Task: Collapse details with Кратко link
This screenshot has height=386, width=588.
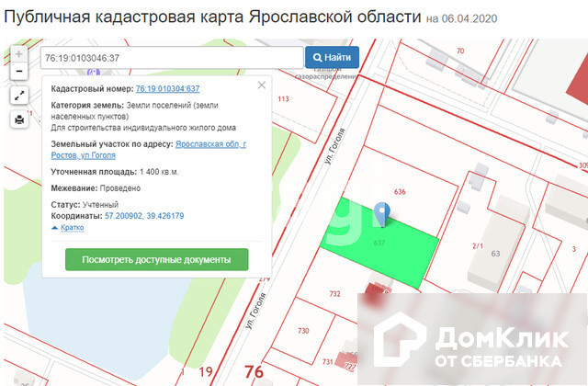Action: (72, 227)
